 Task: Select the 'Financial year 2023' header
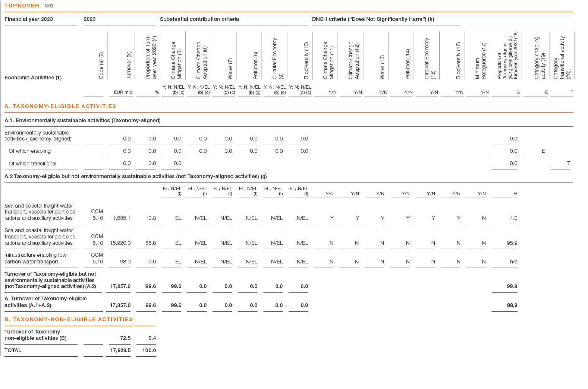29,19
